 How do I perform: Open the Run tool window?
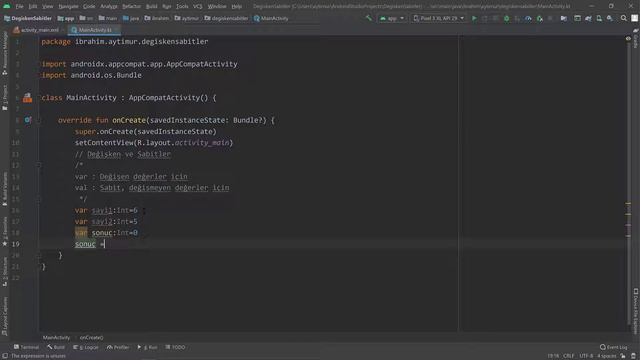point(147,347)
